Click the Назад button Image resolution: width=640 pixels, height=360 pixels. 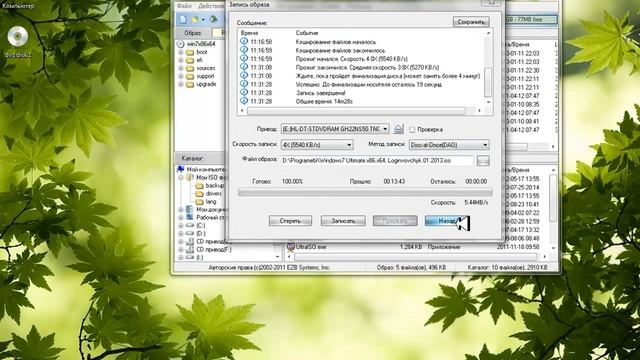pyautogui.click(x=447, y=221)
